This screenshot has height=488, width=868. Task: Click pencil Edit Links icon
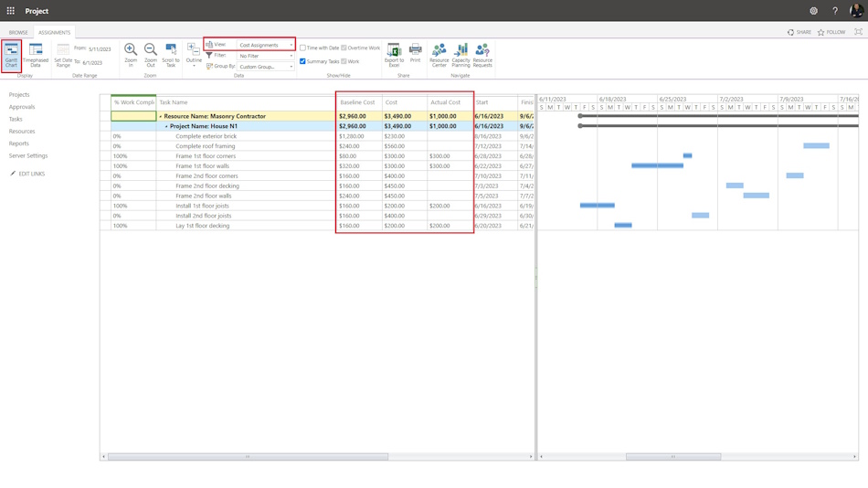(x=14, y=174)
